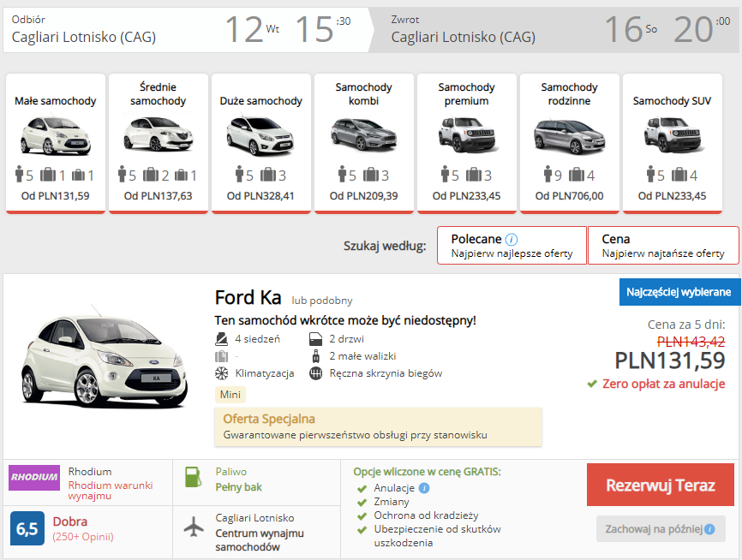Filter by Samochody SUV category
This screenshot has width=742, height=560.
672,143
